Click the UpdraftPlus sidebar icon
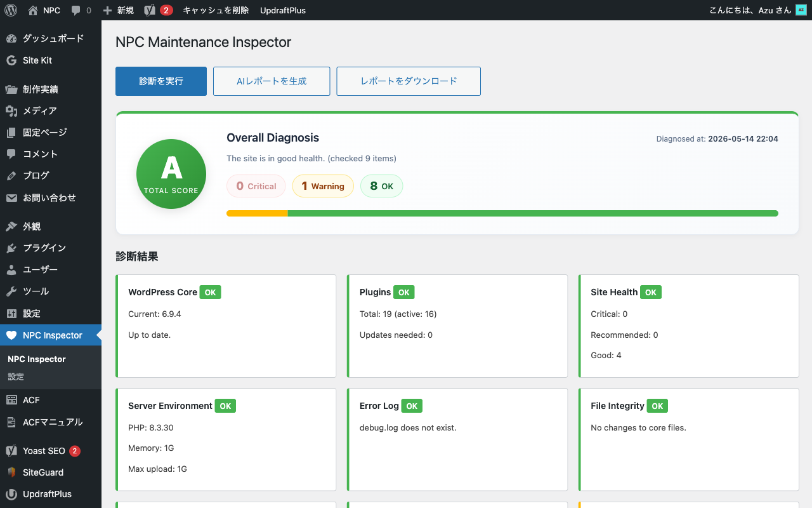Viewport: 812px width, 508px height. click(x=11, y=494)
